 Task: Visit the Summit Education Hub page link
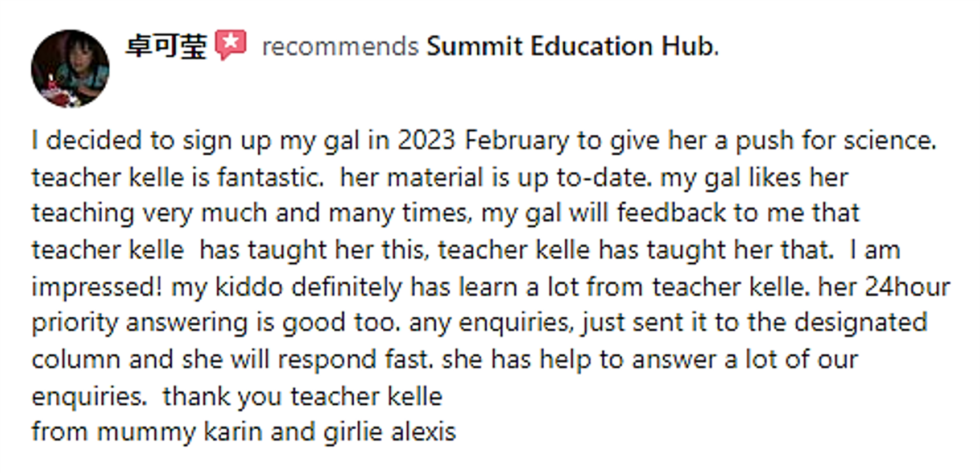(572, 46)
